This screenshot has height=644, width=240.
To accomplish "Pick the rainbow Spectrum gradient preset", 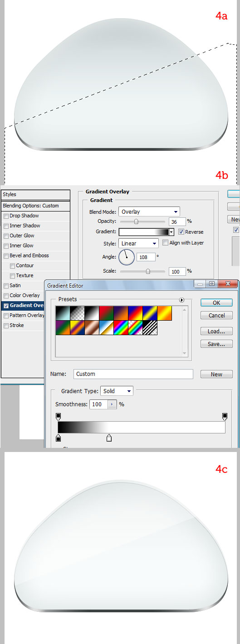I will coord(121,328).
